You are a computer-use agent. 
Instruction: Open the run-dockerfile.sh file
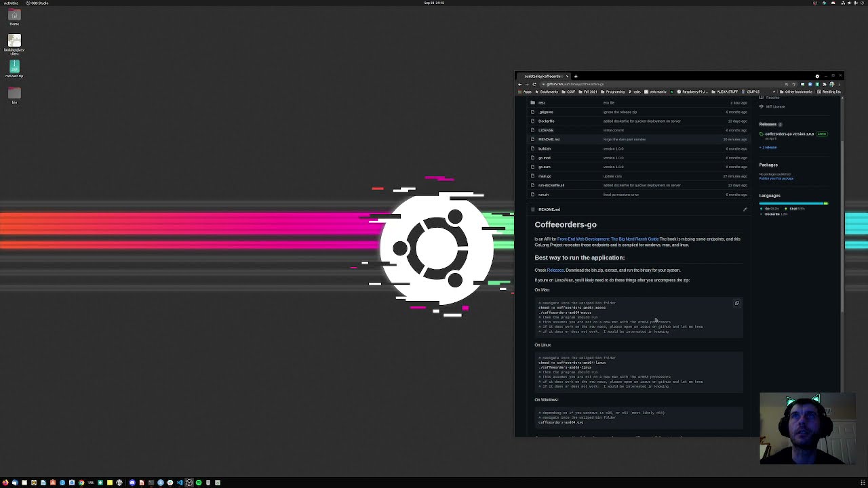tap(551, 185)
